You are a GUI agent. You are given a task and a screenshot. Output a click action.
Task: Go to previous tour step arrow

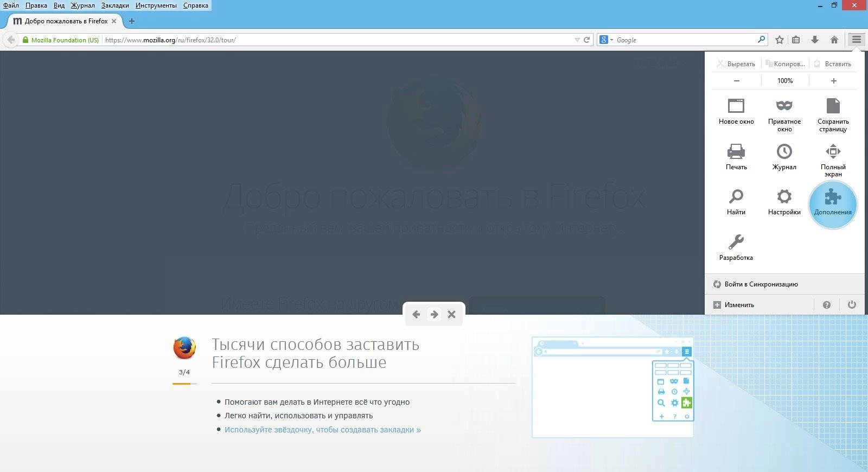click(416, 314)
